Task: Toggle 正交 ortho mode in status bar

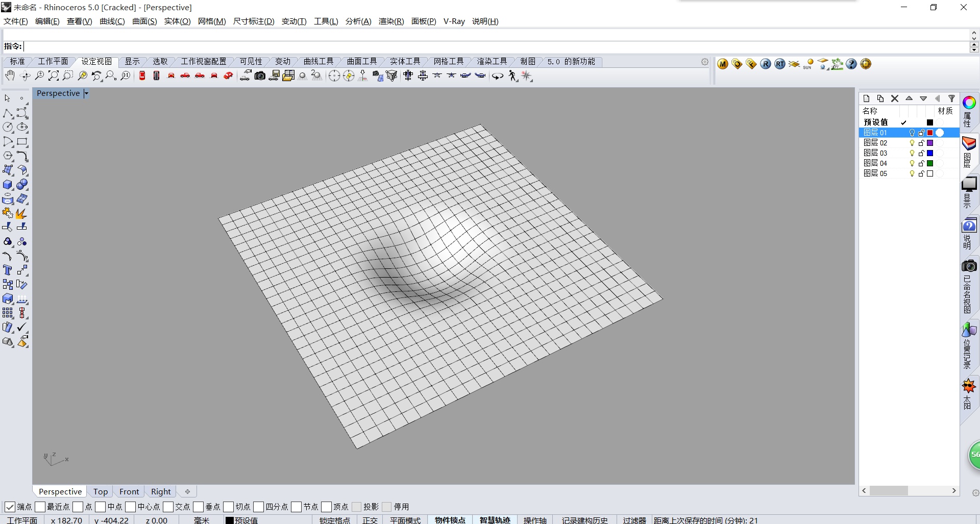Action: tap(370, 520)
